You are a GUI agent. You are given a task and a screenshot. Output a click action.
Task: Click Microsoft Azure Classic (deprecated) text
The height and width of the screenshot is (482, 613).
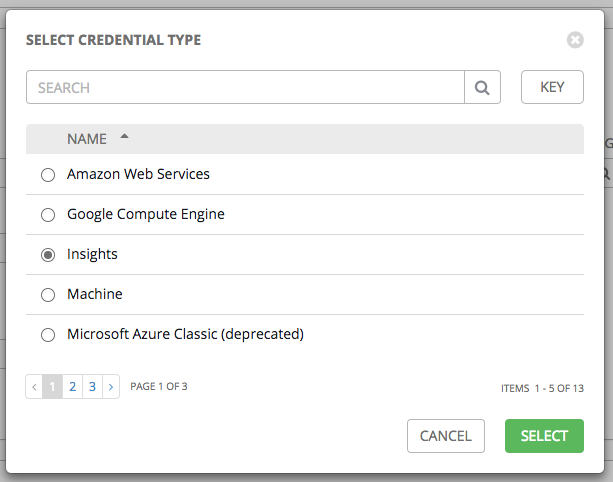[x=185, y=334]
